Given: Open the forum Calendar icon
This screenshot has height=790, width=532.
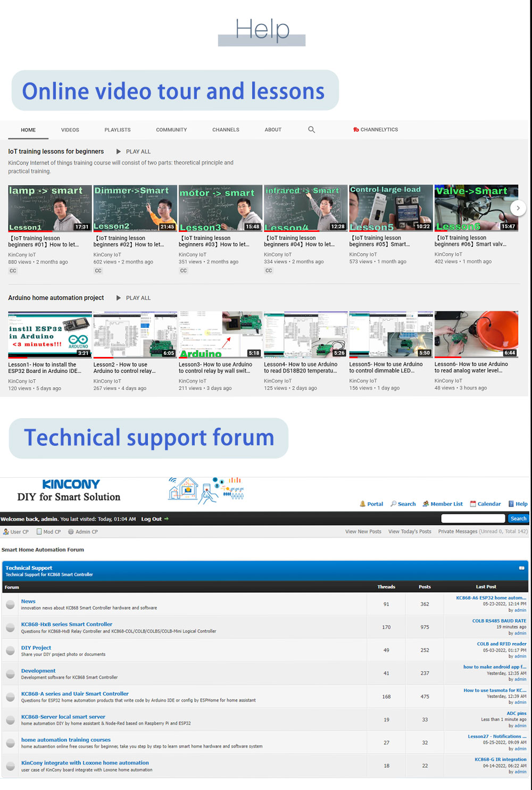Looking at the screenshot, I should (472, 504).
